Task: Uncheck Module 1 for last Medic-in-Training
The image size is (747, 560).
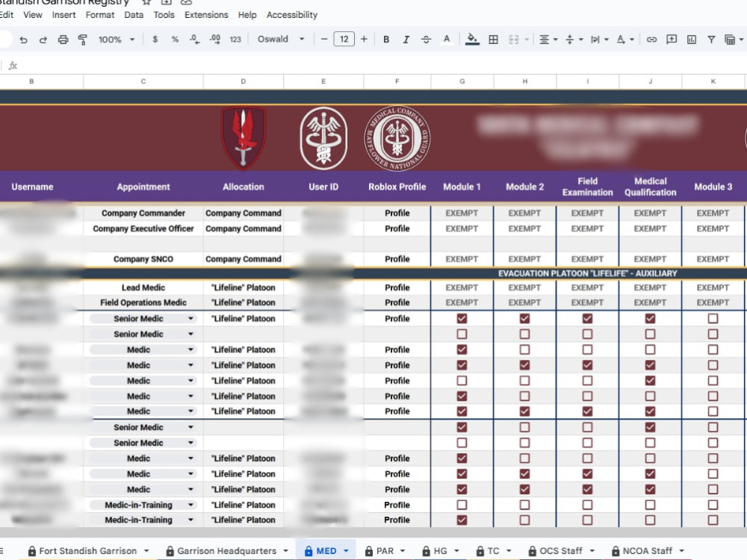Action: pyautogui.click(x=462, y=520)
